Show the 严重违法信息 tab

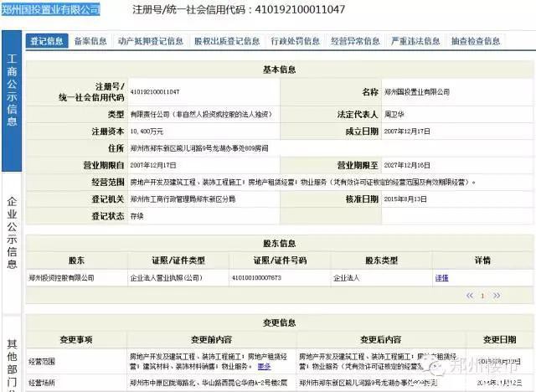[415, 41]
